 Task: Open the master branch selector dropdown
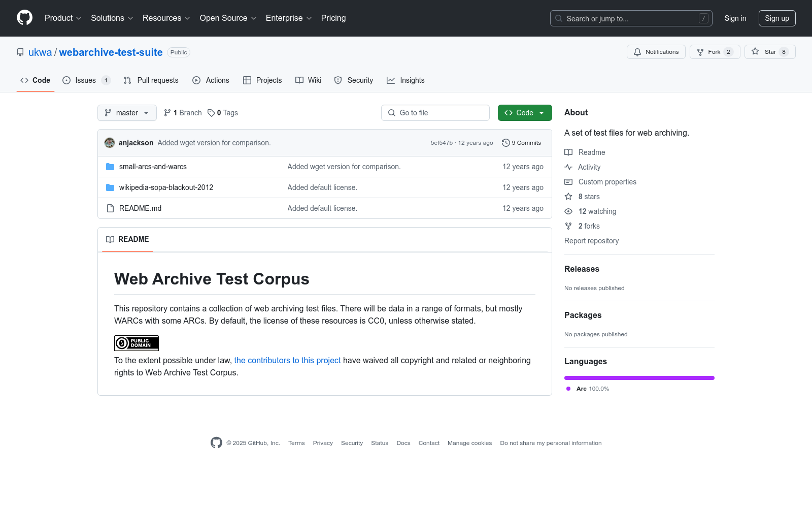click(127, 113)
